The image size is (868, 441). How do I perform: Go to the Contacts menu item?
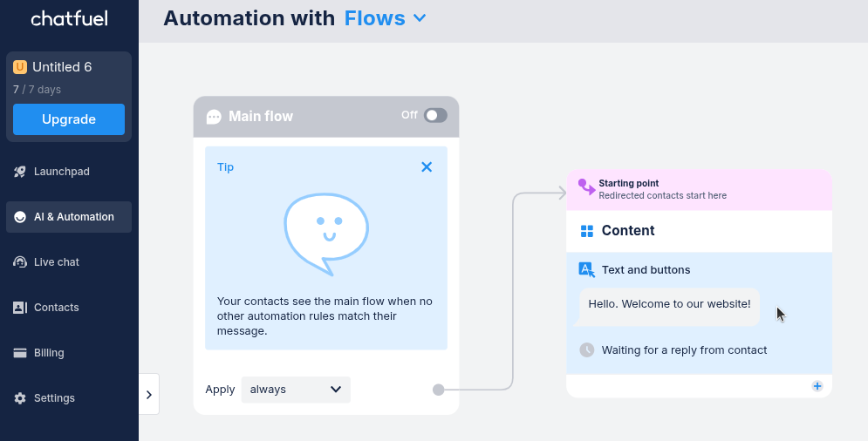tap(57, 308)
